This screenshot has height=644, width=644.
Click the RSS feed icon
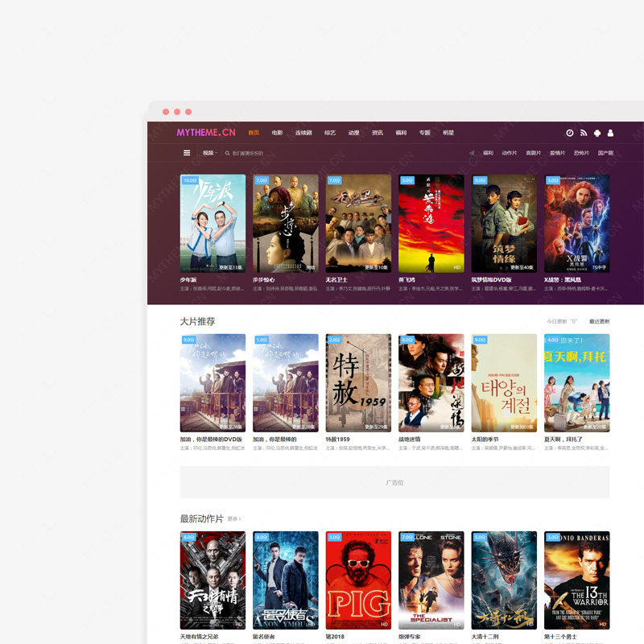[584, 133]
